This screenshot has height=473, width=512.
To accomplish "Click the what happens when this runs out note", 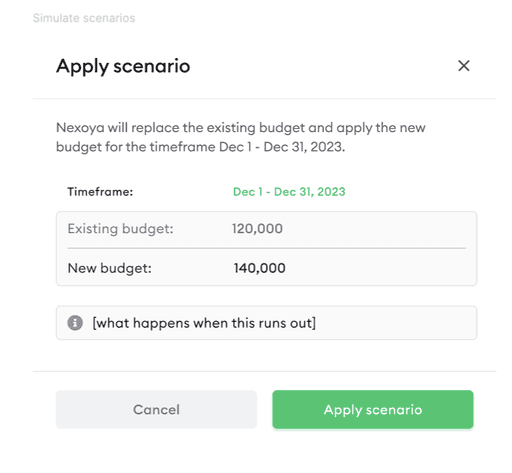I will coord(204,323).
